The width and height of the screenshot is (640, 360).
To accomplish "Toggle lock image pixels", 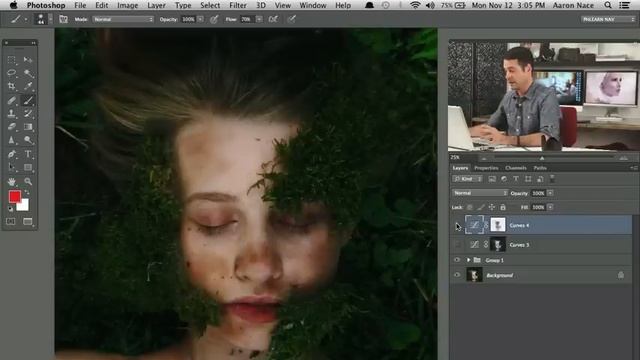I will click(x=481, y=207).
